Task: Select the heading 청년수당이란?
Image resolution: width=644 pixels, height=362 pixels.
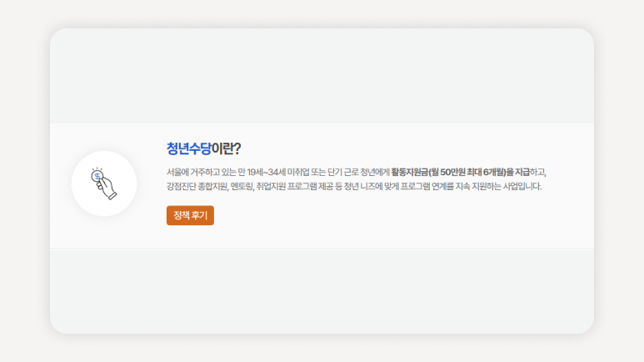Action: coord(204,148)
